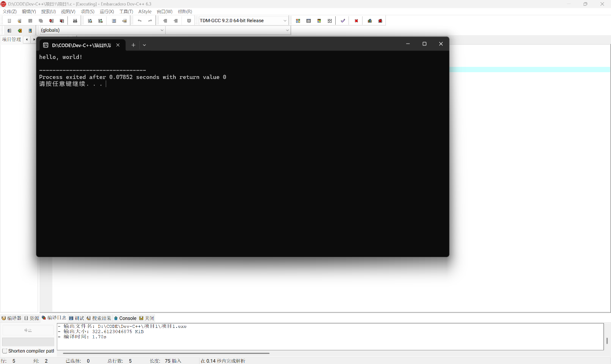The height and width of the screenshot is (364, 611).
Task: Click the Goto bookmark icon in second toolbar row
Action: point(30,30)
